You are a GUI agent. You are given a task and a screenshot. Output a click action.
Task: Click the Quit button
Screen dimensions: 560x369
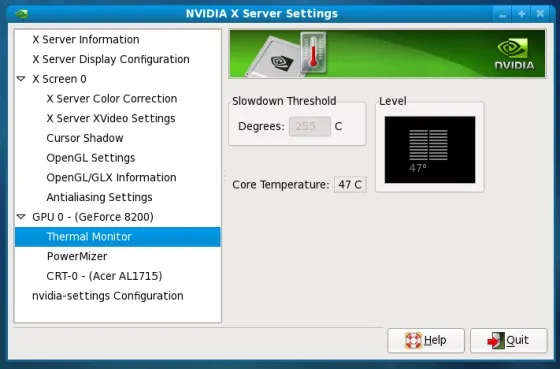tap(509, 340)
